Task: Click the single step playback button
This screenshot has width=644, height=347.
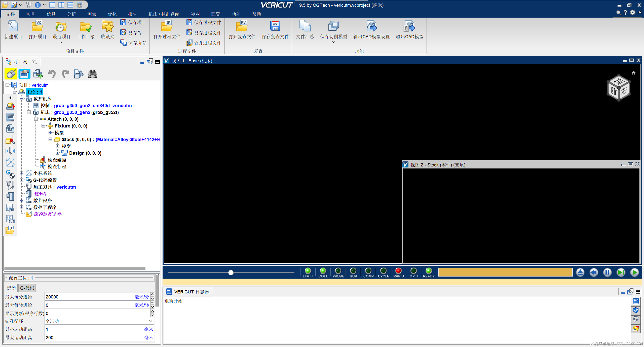Action: [x=621, y=272]
